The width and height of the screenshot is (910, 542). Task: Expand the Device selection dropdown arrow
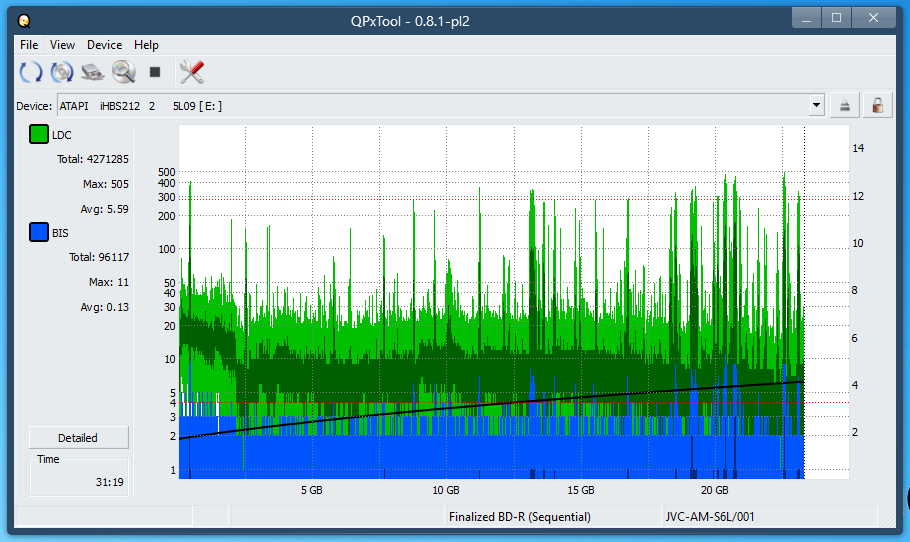coord(816,106)
